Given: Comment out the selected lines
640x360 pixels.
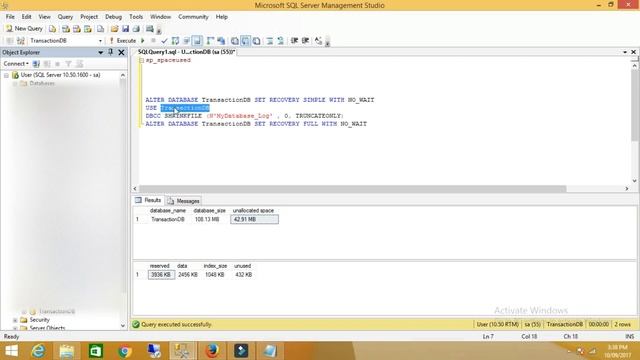Looking at the screenshot, I should [x=270, y=41].
